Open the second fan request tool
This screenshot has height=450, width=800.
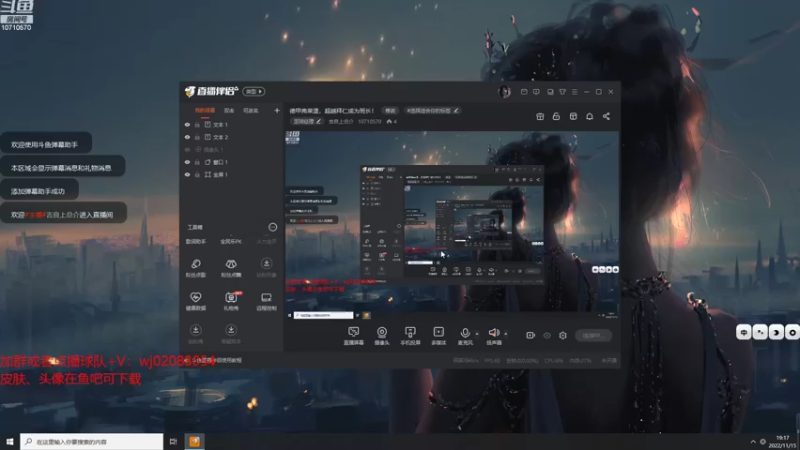(231, 267)
